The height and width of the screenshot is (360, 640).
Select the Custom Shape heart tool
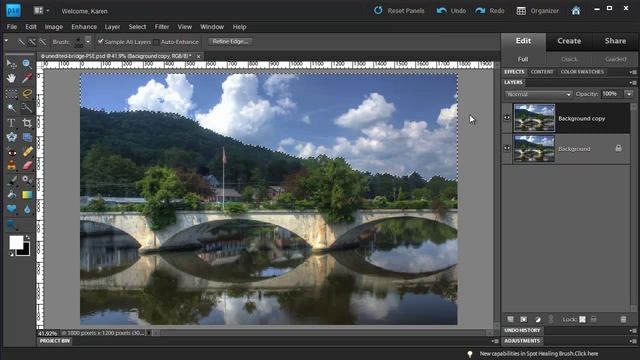pos(11,209)
